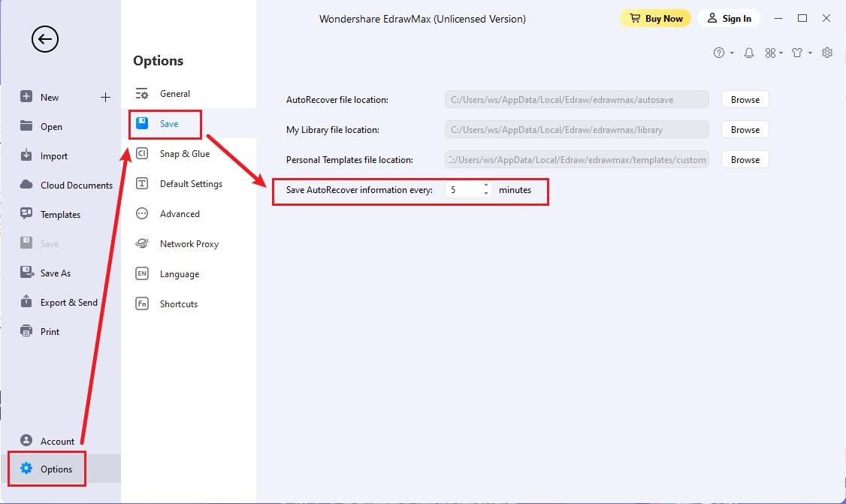Click the Import download icon
This screenshot has height=504, width=846.
tap(26, 155)
